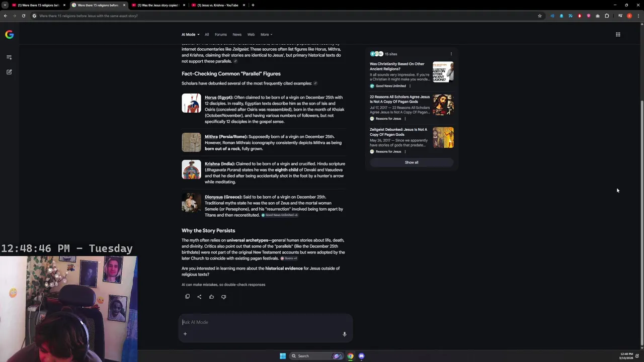
Task: Open AI Mode history sidebar icon
Action: (9, 57)
